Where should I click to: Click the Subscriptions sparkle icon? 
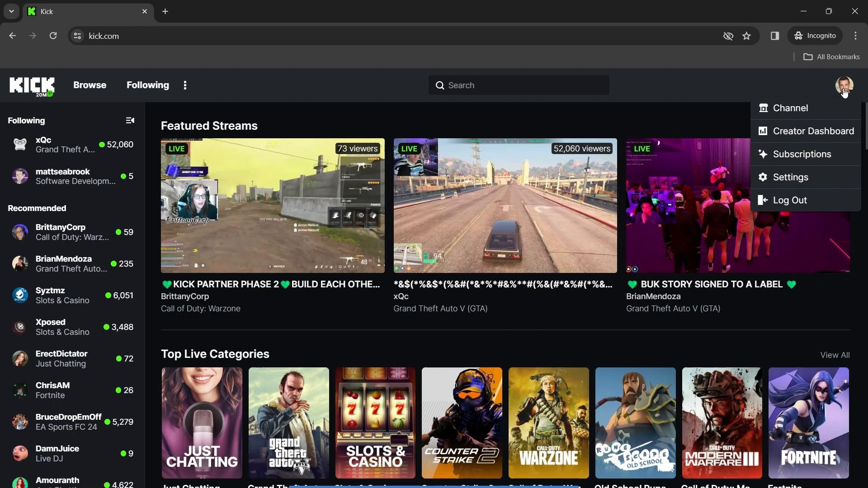tap(763, 154)
